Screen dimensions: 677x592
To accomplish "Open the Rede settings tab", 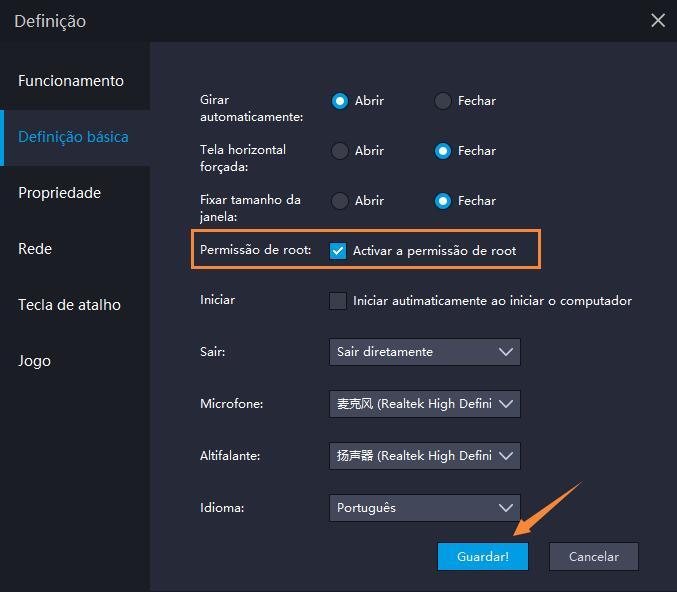I will click(x=75, y=249).
